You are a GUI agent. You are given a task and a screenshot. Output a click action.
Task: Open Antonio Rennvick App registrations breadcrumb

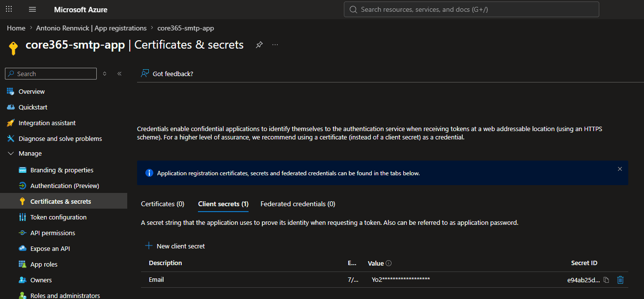click(x=91, y=28)
